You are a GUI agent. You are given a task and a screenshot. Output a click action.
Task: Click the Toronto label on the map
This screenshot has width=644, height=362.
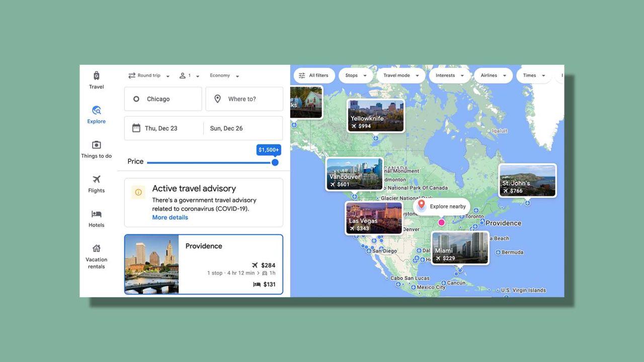[474, 216]
